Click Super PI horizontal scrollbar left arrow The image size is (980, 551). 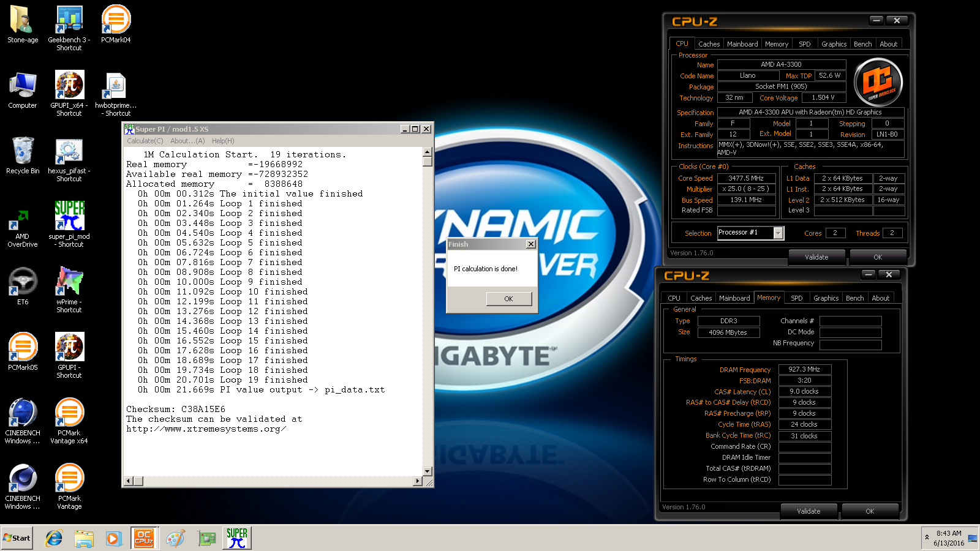click(x=129, y=481)
